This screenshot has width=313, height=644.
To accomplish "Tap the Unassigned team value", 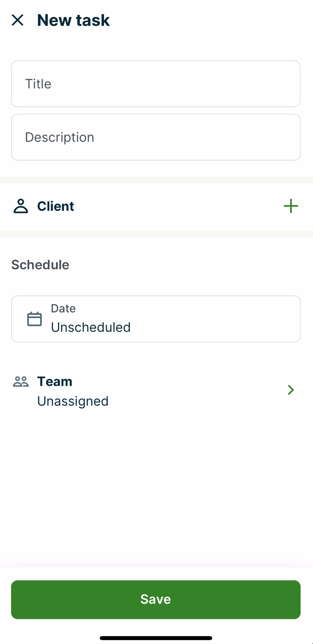I will [x=73, y=401].
